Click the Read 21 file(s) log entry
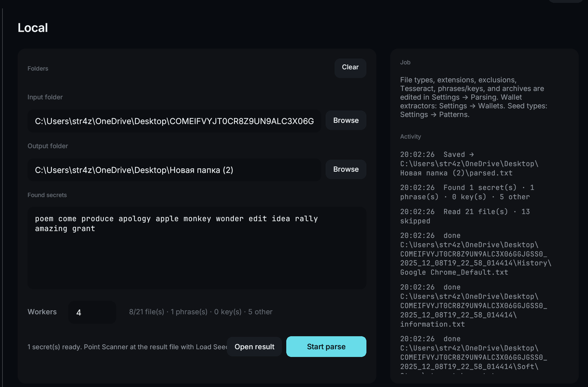 pyautogui.click(x=465, y=216)
